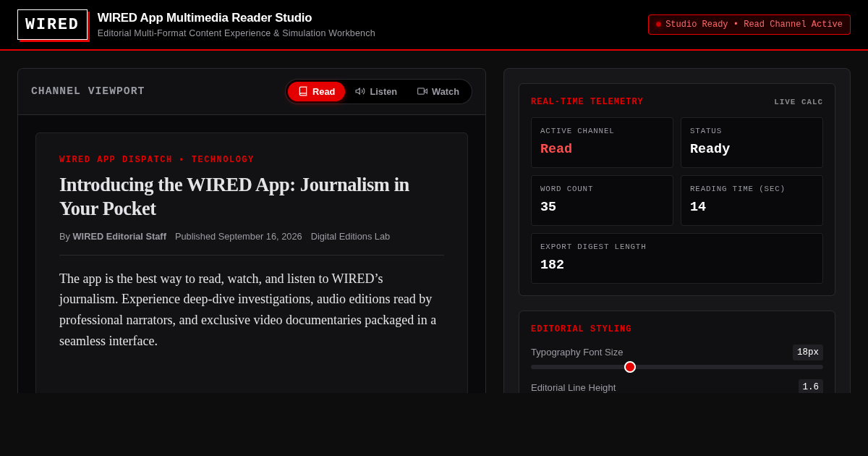Click the book icon on Read tab
This screenshot has width=868, height=456.
coord(303,91)
